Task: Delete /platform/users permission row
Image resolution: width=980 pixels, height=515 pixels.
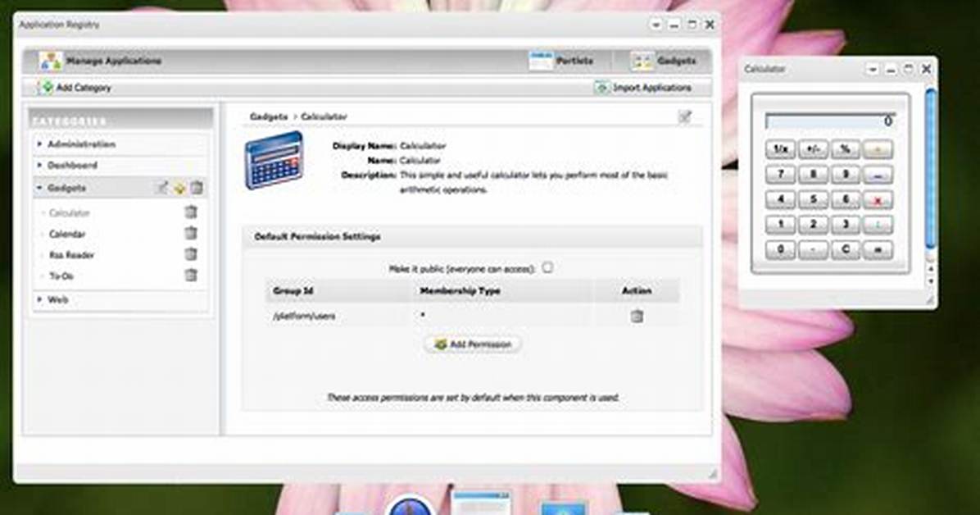Action: (x=637, y=316)
